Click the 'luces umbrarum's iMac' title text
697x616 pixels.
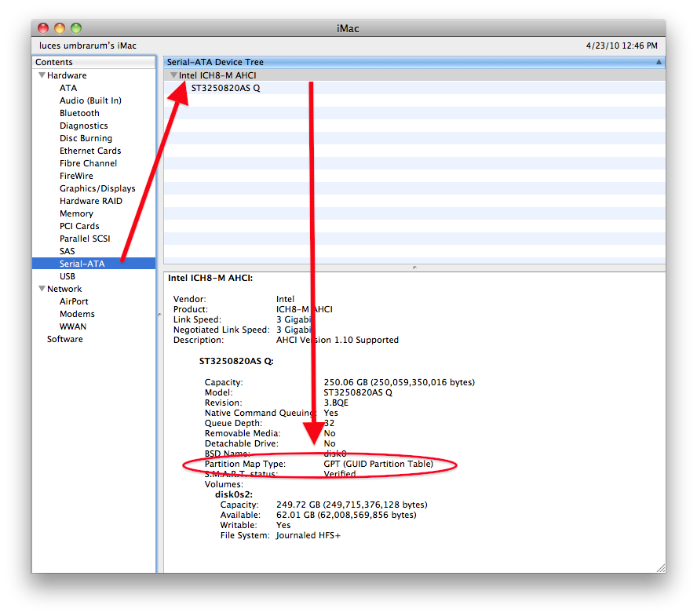(x=88, y=46)
